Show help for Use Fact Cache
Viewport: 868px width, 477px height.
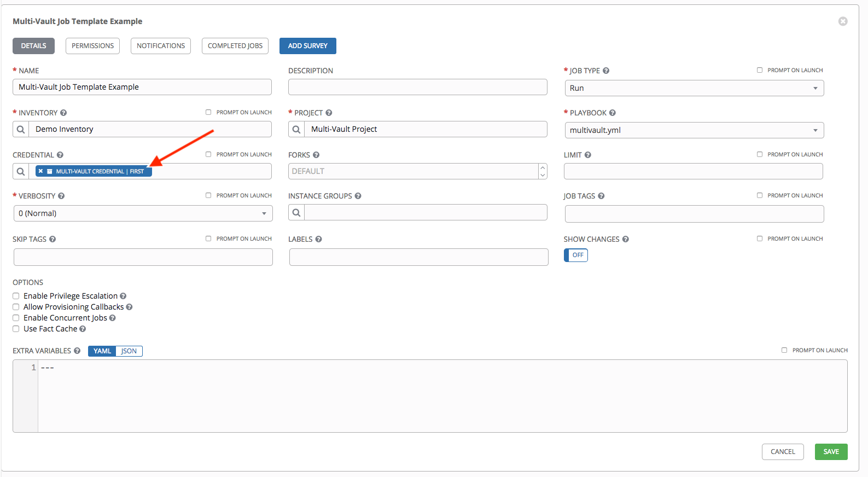coord(83,329)
